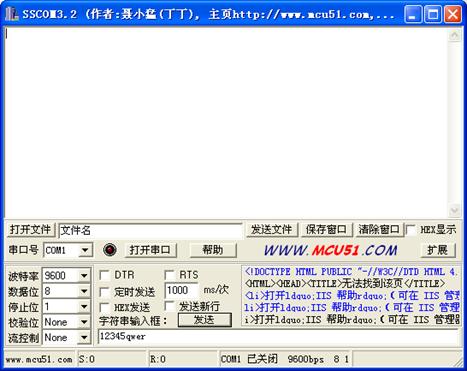This screenshot has width=467, height=371.
Task: Click the SSCOM app icon in title bar
Action: 12,14
